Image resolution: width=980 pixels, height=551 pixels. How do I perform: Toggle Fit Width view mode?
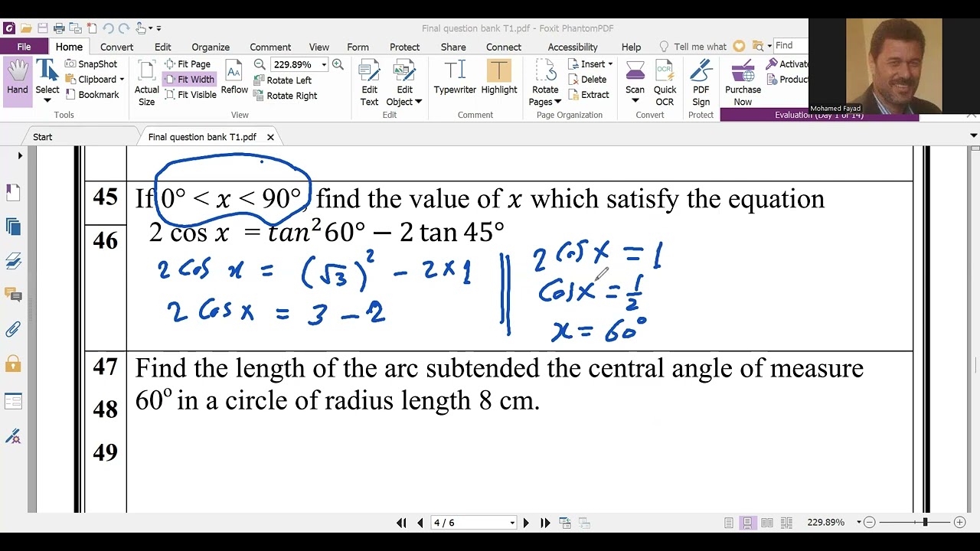coord(188,80)
